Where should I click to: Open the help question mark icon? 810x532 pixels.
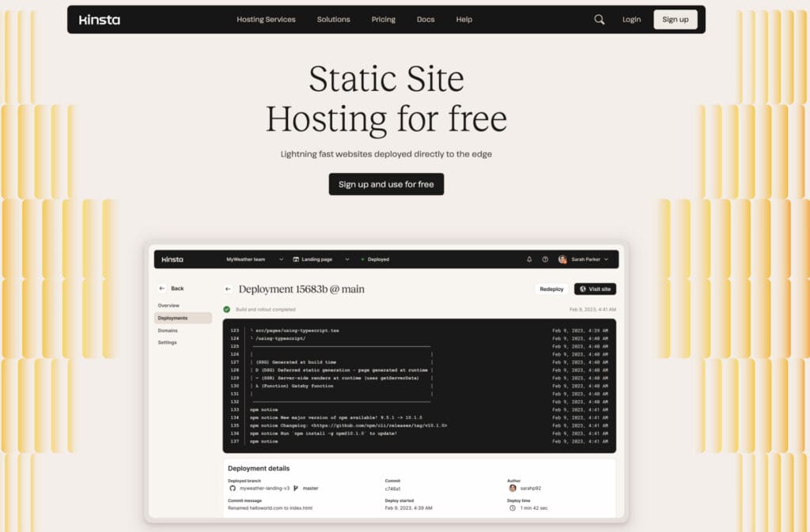tap(545, 259)
